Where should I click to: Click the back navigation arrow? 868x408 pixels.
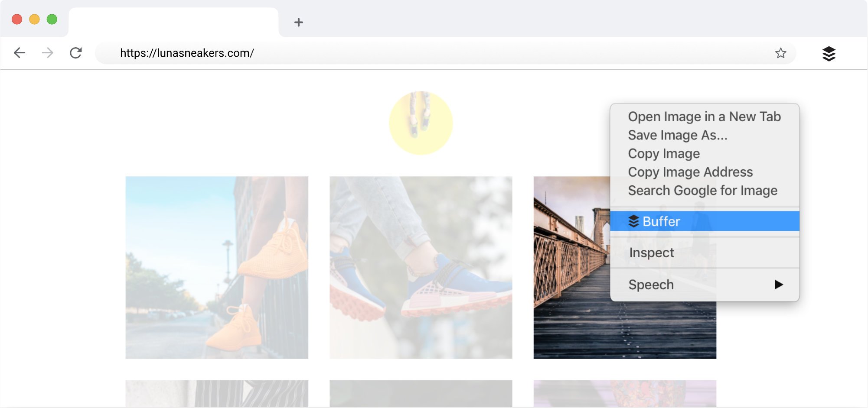[19, 53]
